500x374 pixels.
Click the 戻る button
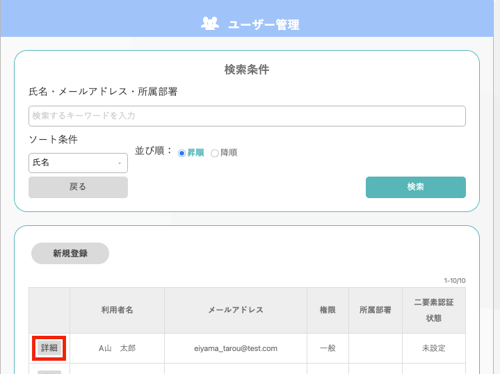[x=78, y=187]
